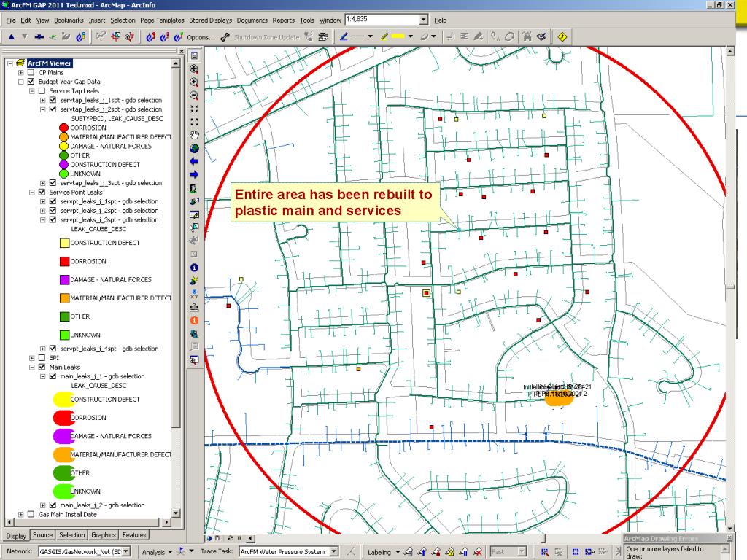Uncheck Budget Year Gap Data layer
The height and width of the screenshot is (560, 747).
pyautogui.click(x=31, y=82)
